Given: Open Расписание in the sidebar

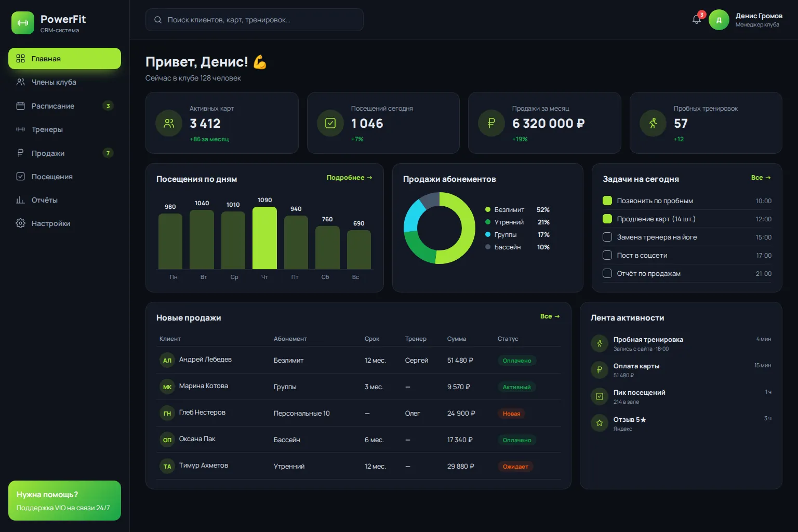Looking at the screenshot, I should point(64,105).
